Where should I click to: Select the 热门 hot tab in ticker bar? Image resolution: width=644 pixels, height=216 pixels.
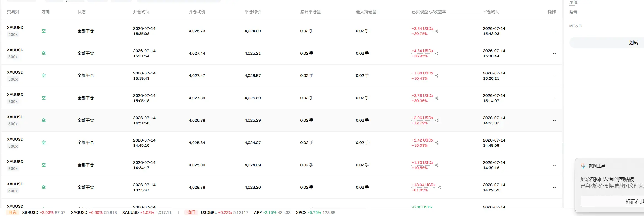[x=191, y=212]
